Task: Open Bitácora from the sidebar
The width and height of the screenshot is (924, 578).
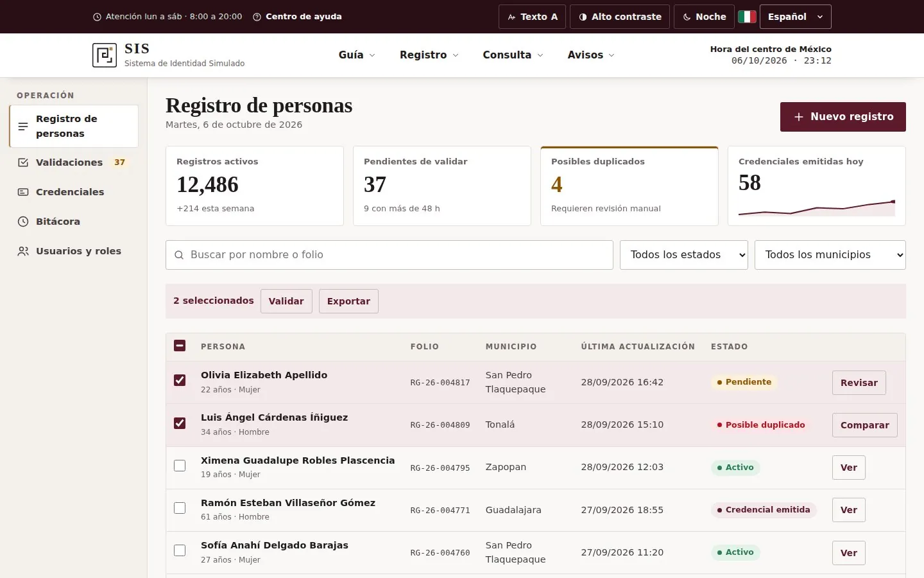Action: tap(74, 222)
